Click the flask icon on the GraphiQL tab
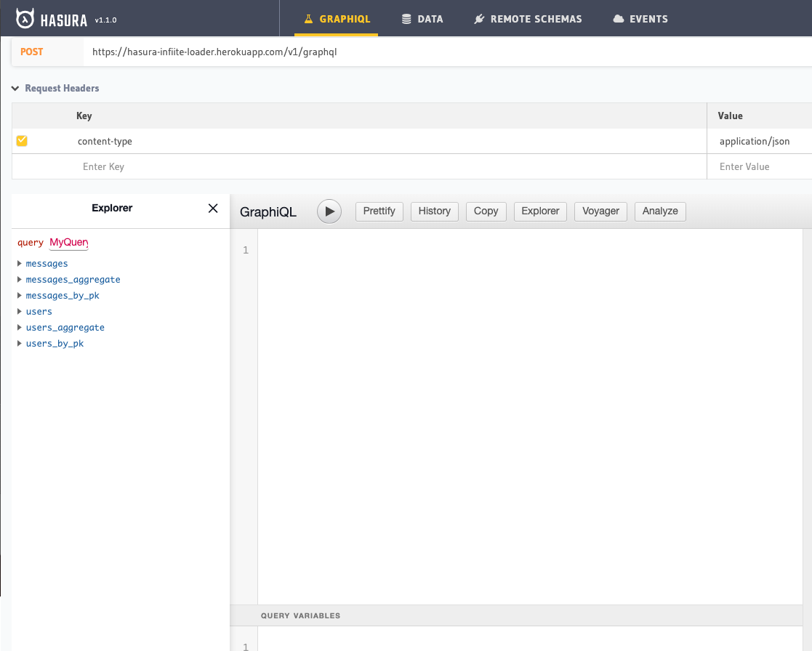 coord(308,20)
